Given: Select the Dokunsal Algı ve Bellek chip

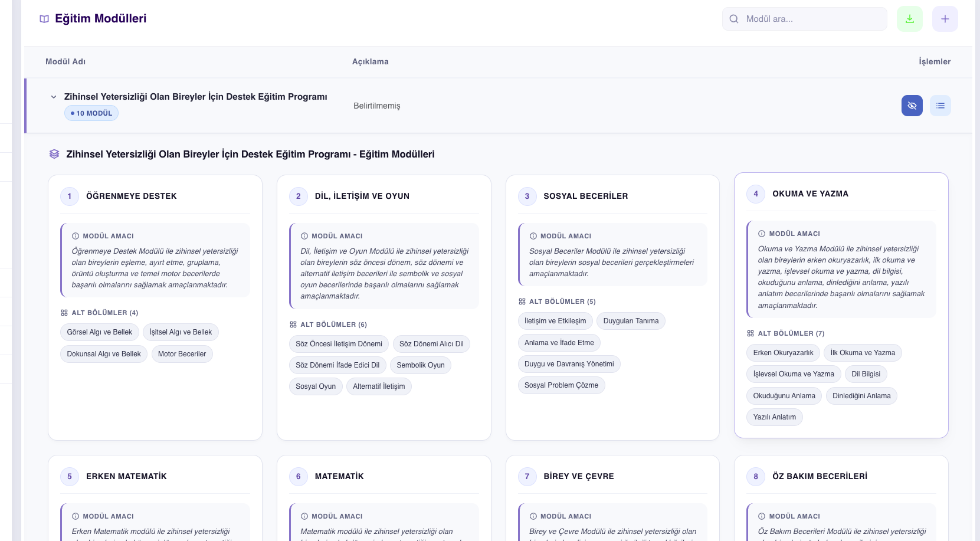Looking at the screenshot, I should click(104, 354).
